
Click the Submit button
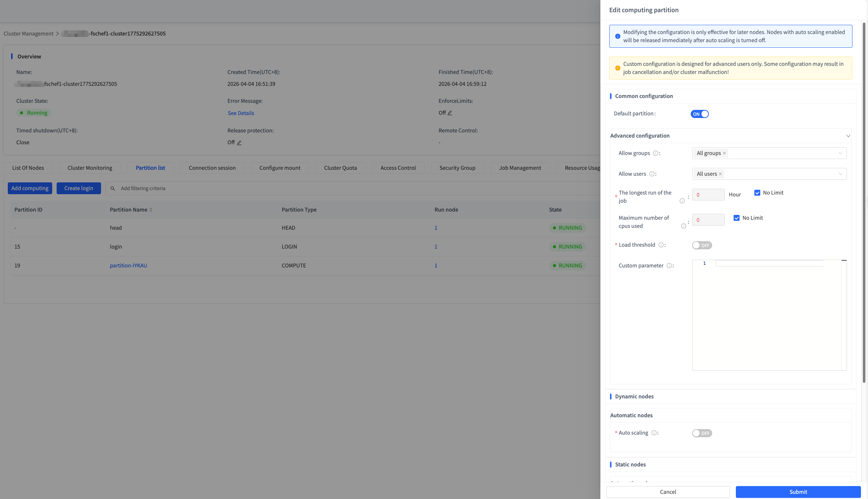tap(798, 492)
